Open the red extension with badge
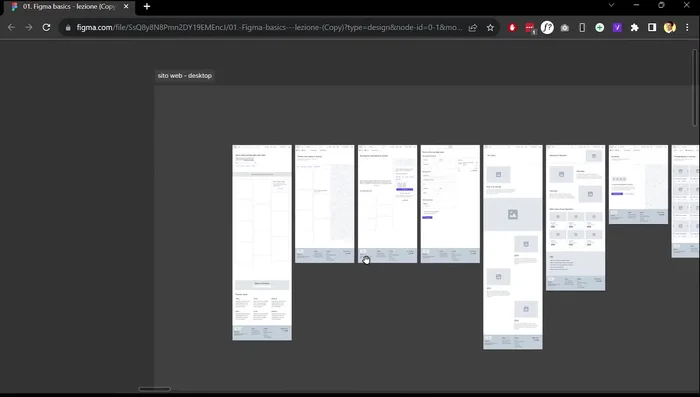Image resolution: width=700 pixels, height=397 pixels. coord(530,28)
